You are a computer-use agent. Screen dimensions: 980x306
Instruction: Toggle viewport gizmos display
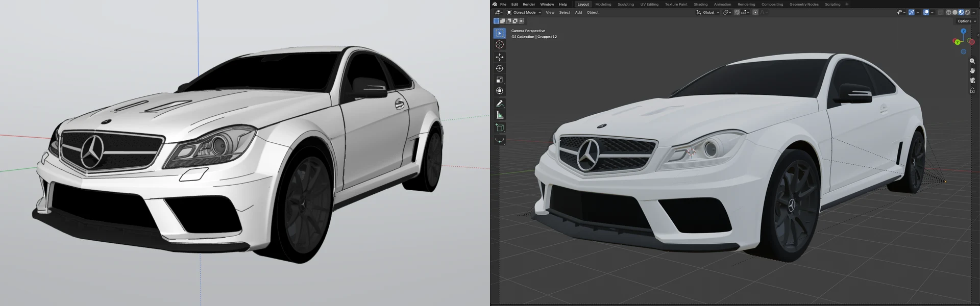911,12
